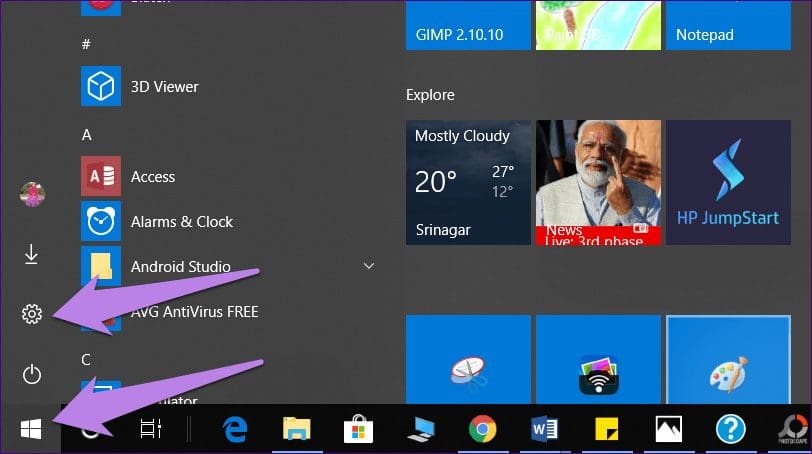Screen dimensions: 812x454
Task: Open the computer monitor taskbar icon
Action: [x=421, y=429]
